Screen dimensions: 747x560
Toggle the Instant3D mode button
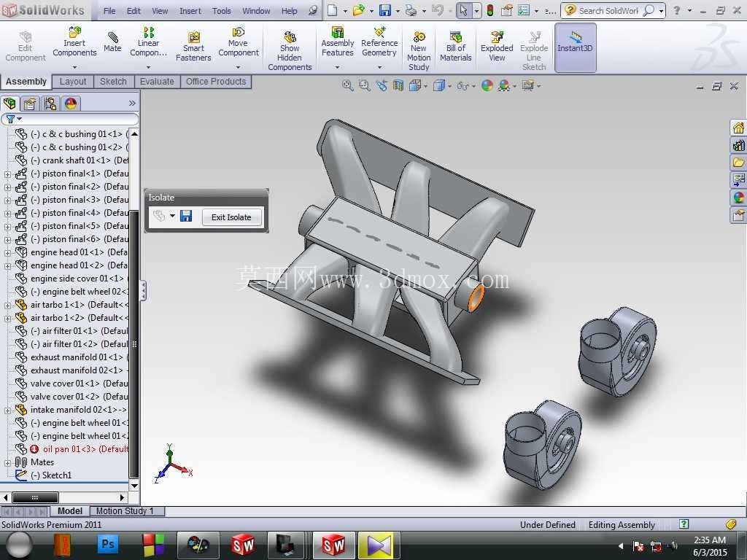[x=575, y=47]
